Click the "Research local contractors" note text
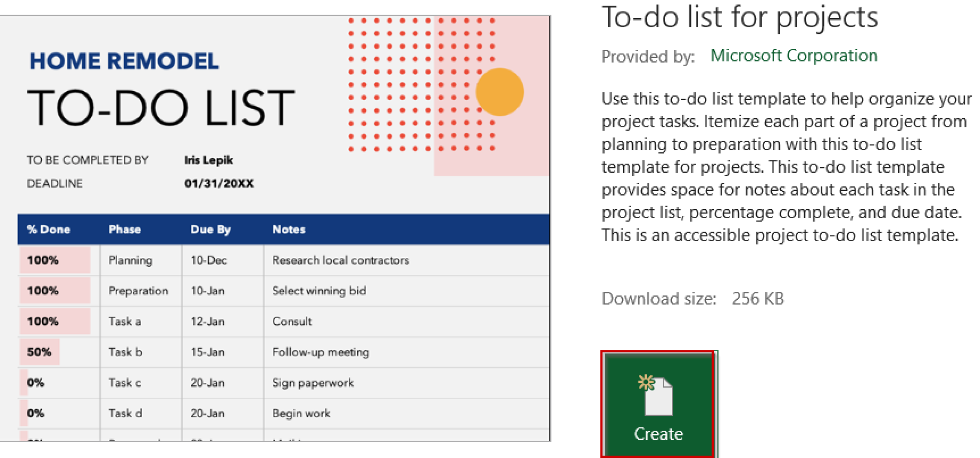The image size is (980, 458). point(340,260)
